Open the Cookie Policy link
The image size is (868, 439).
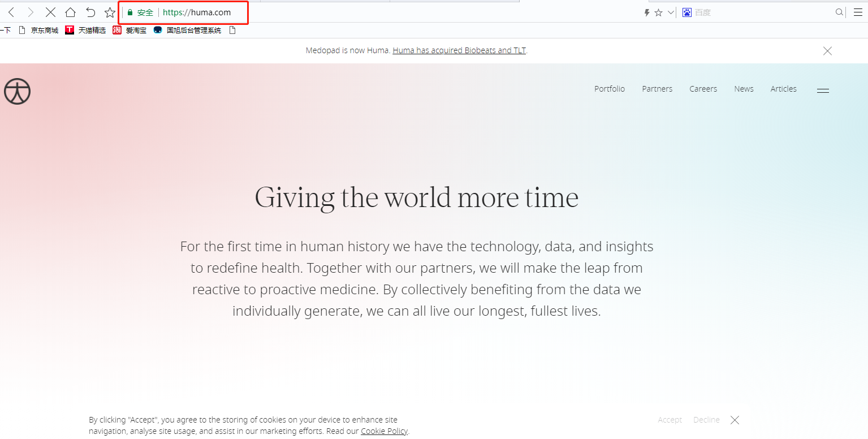(x=384, y=431)
